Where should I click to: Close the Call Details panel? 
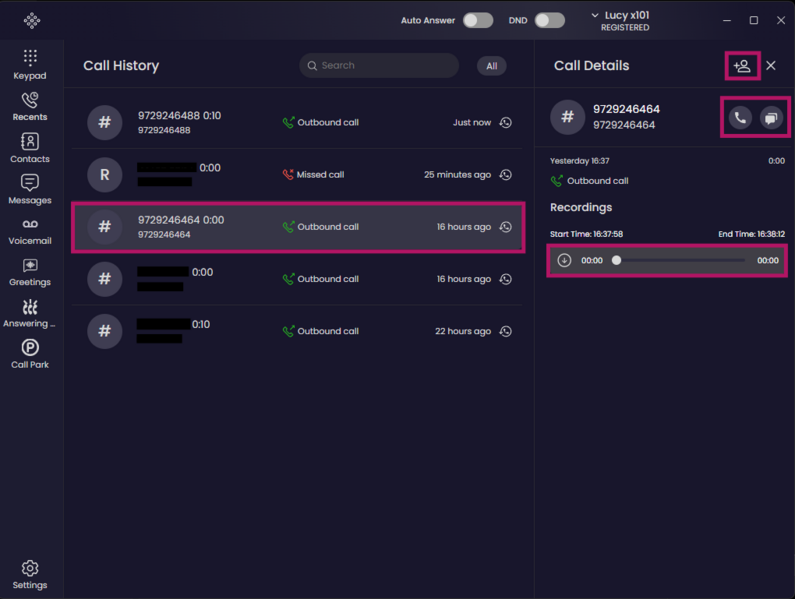(x=771, y=65)
